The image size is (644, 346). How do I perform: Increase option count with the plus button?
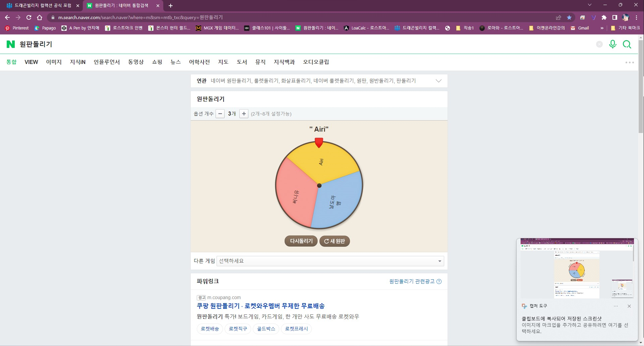244,114
